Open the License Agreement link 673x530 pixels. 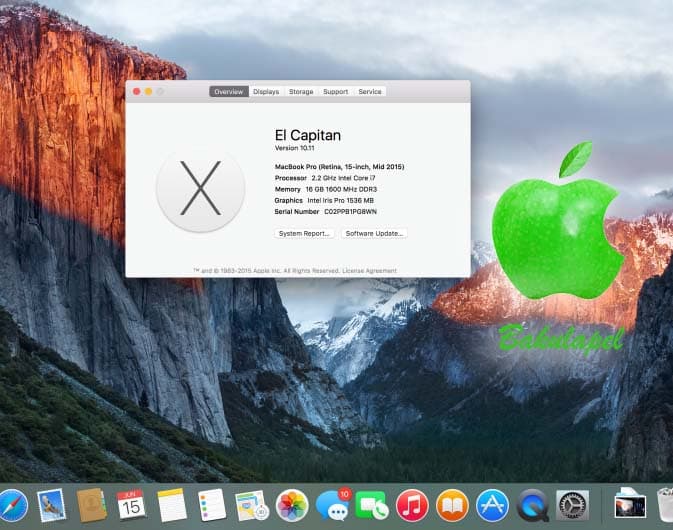coord(370,271)
